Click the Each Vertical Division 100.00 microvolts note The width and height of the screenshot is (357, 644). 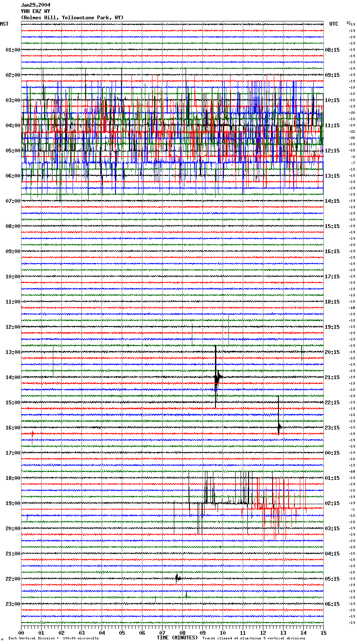point(54,638)
